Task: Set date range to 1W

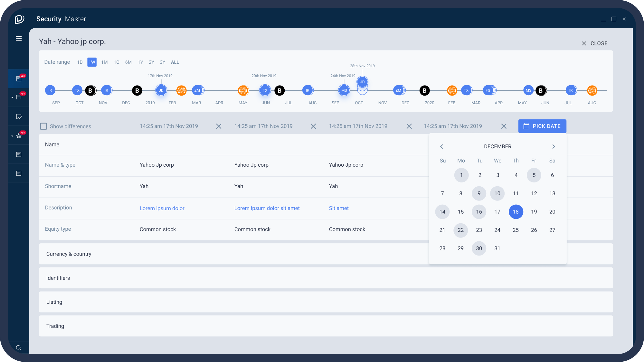Action: coord(92,62)
